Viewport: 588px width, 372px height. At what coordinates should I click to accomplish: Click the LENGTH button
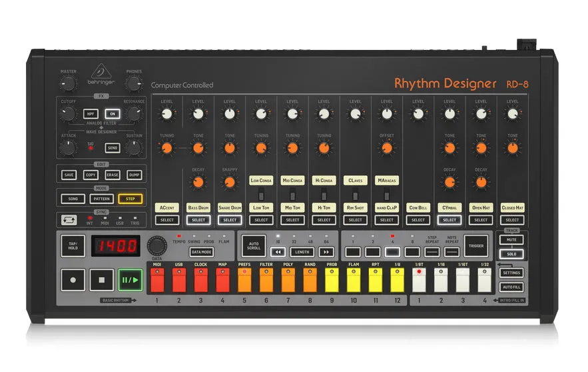click(x=302, y=252)
